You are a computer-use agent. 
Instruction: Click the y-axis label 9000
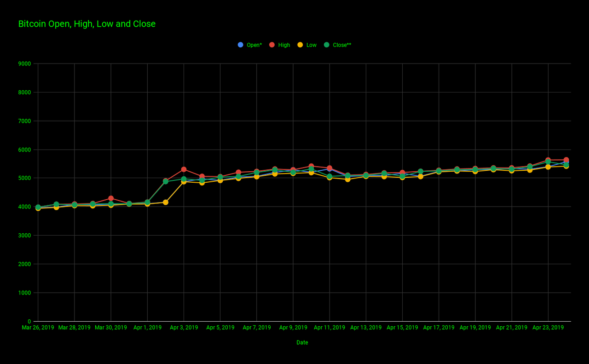click(x=25, y=64)
